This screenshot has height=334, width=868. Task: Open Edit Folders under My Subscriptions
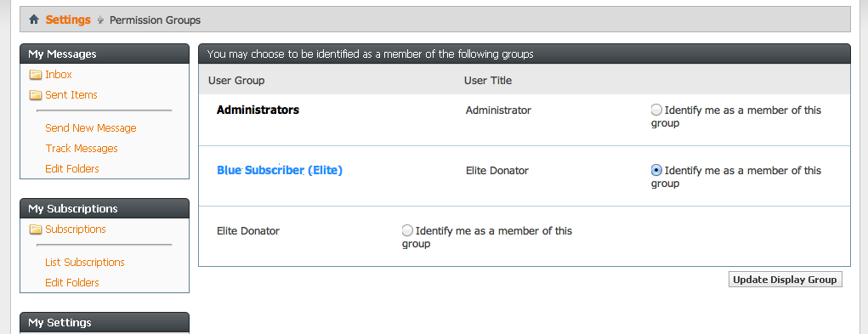[x=72, y=283]
